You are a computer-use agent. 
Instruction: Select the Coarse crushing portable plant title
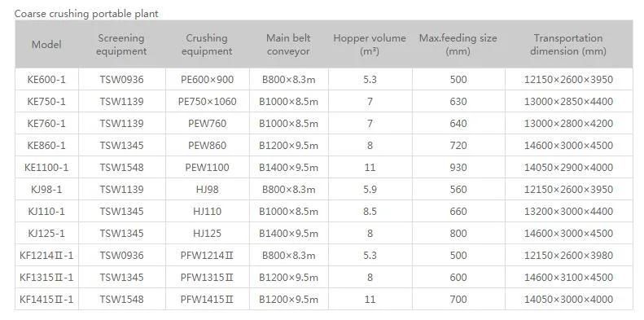click(86, 14)
